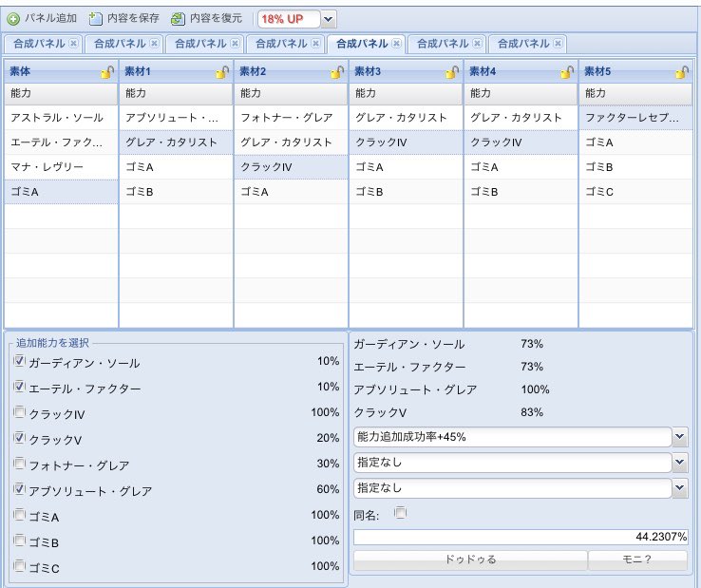Select ゴミC in 素材5 column

[635, 191]
